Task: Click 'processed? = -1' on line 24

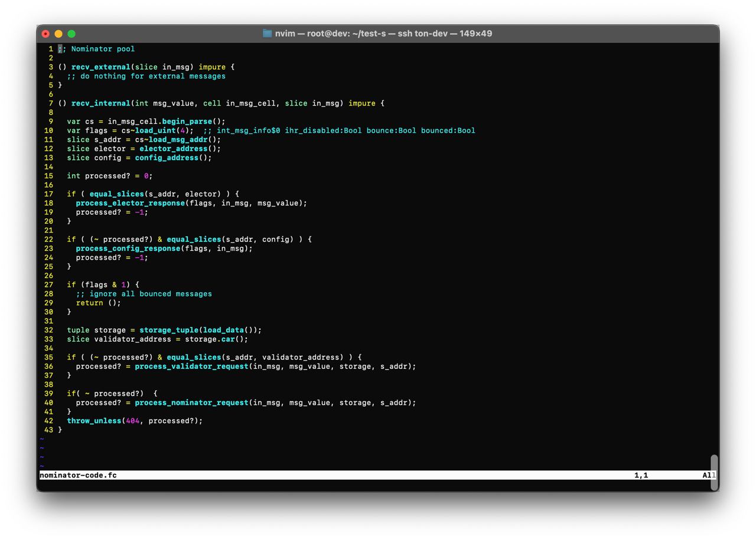Action: pos(112,258)
